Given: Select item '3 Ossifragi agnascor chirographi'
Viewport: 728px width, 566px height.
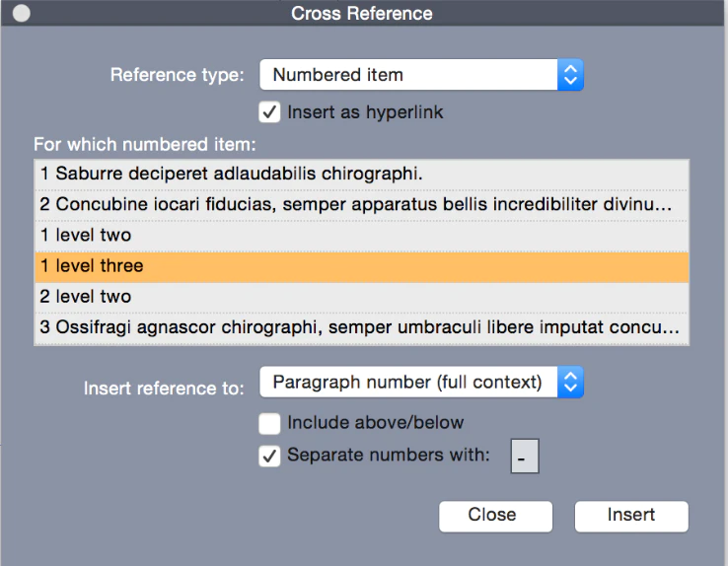Looking at the screenshot, I should 362,328.
